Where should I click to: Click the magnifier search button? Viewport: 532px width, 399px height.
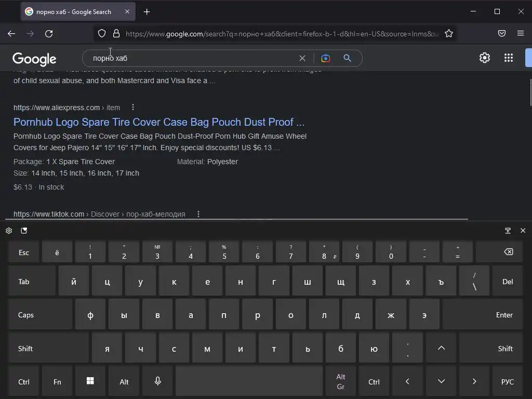click(x=347, y=58)
